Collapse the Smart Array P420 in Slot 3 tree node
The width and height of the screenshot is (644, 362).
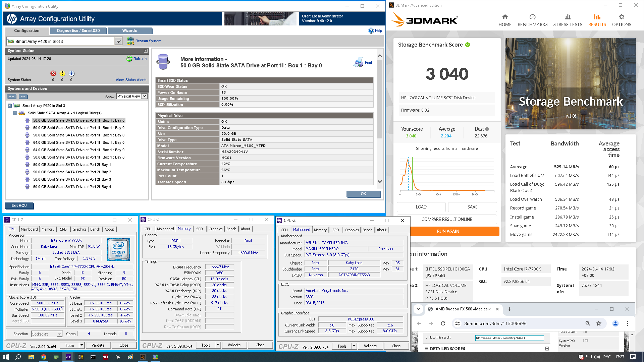[x=10, y=106]
